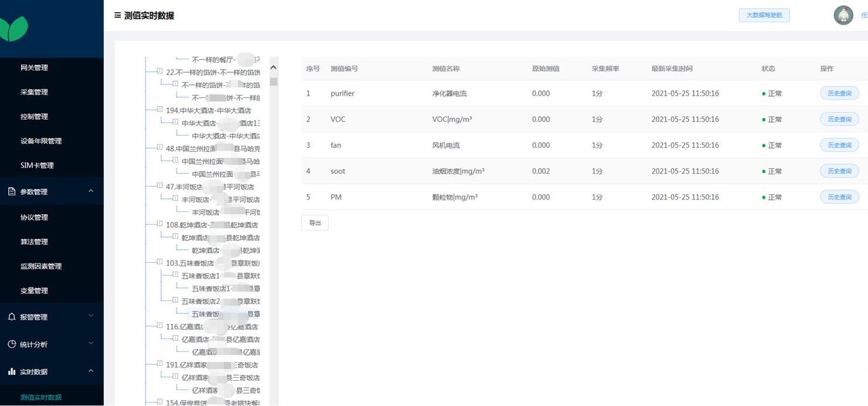
Task: Click the 报警管理 bell icon
Action: (x=12, y=317)
